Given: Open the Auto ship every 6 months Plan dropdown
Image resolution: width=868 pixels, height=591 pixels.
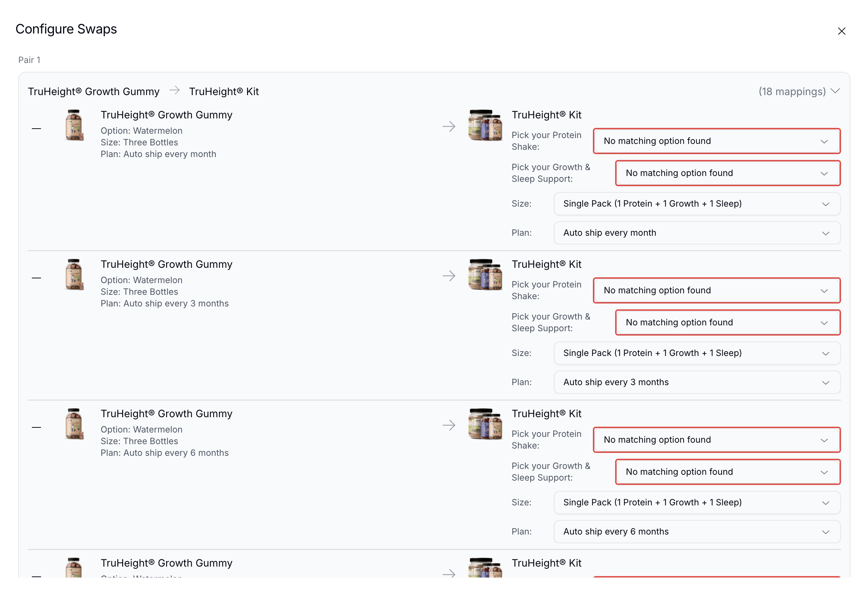Looking at the screenshot, I should pos(697,531).
